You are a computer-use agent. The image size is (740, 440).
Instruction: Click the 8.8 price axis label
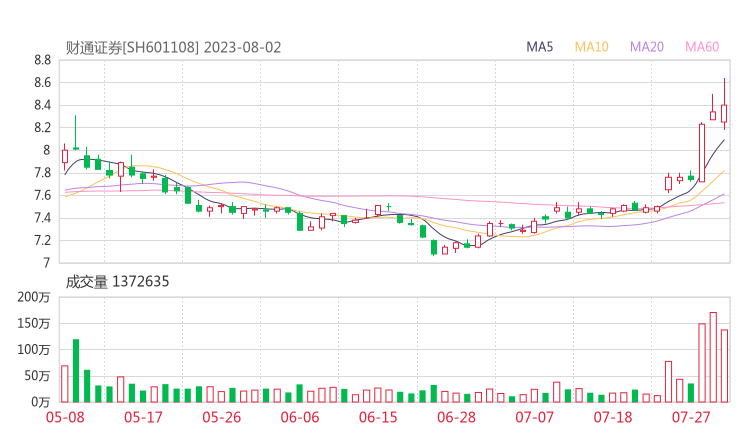[x=42, y=60]
